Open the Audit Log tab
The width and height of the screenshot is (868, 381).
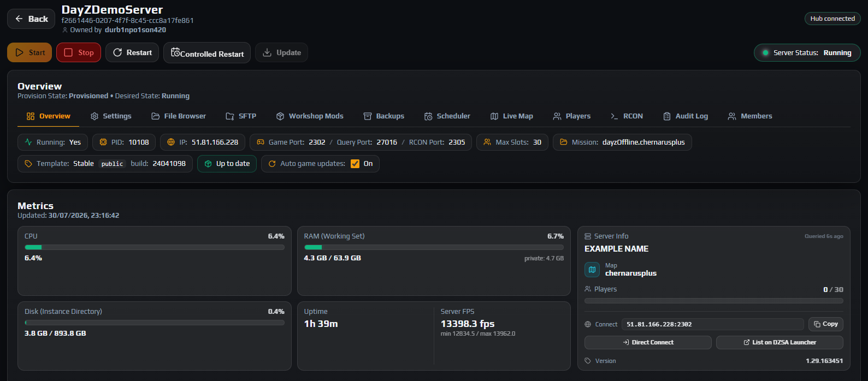coord(686,116)
